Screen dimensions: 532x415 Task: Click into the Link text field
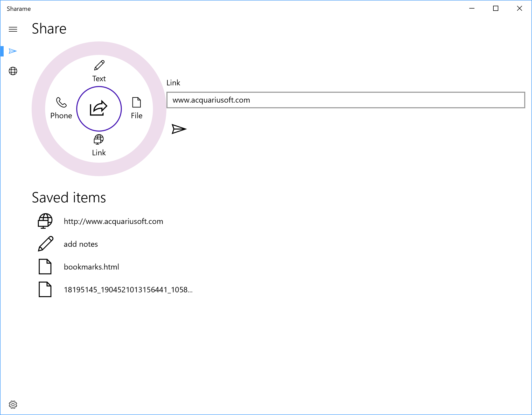(345, 100)
